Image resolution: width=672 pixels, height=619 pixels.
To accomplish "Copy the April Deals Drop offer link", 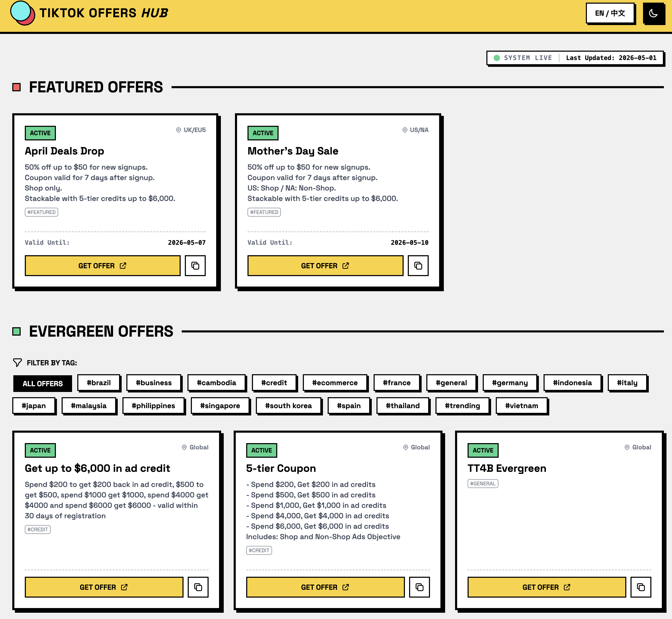I will pyautogui.click(x=195, y=266).
